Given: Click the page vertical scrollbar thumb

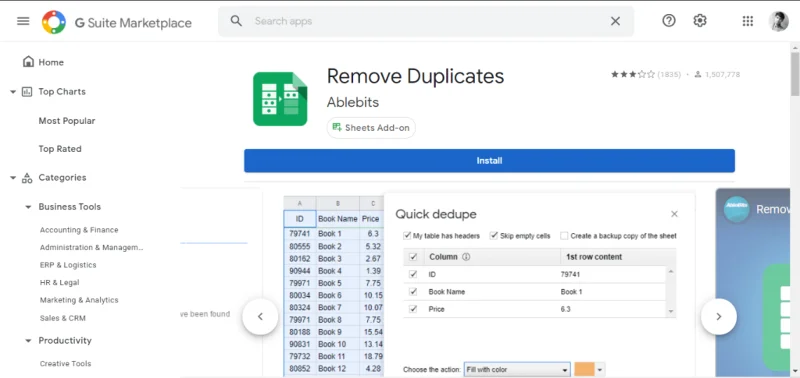Looking at the screenshot, I should click(795, 73).
